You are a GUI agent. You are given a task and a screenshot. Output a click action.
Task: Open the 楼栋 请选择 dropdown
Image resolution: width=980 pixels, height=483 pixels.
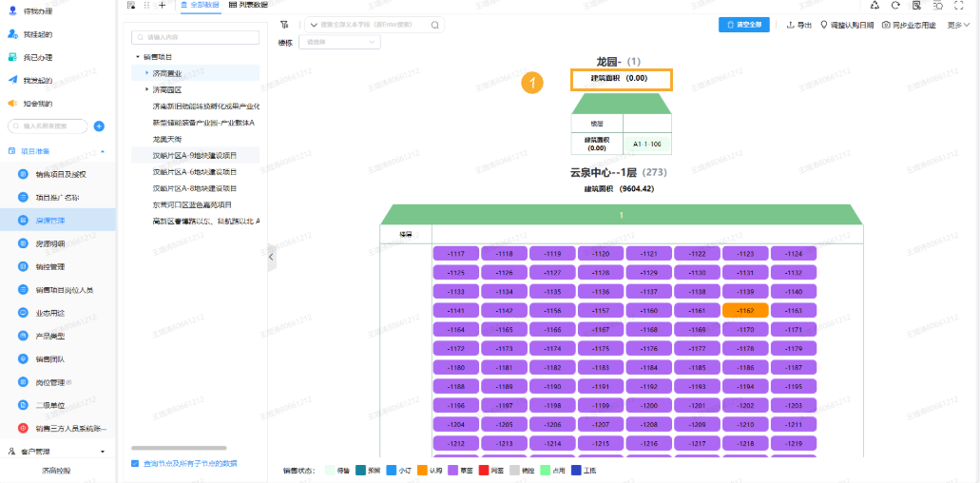339,42
